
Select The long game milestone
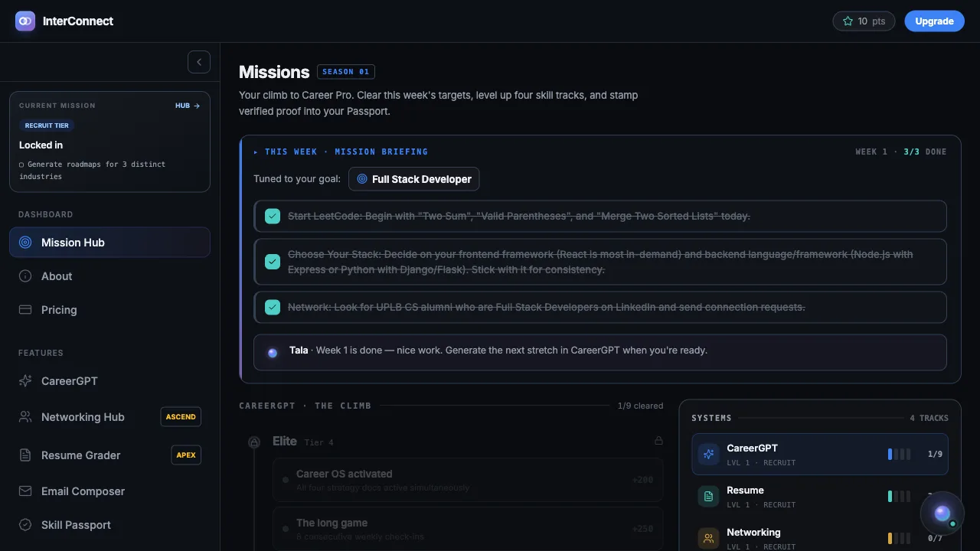click(x=468, y=529)
